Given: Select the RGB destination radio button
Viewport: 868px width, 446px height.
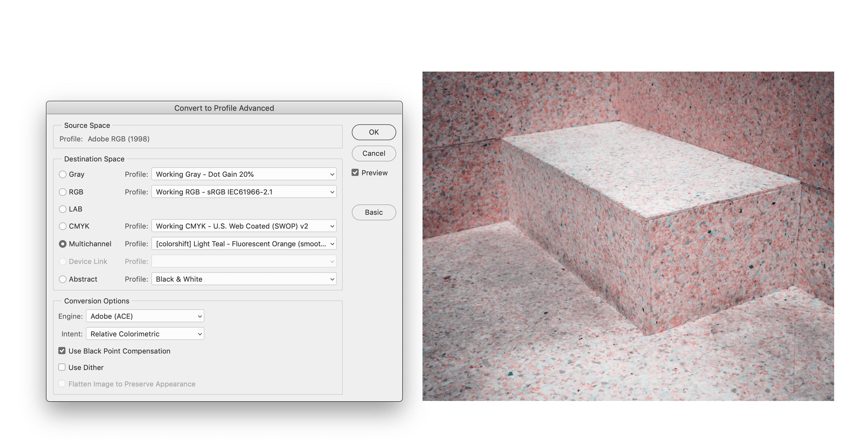Looking at the screenshot, I should coord(63,192).
